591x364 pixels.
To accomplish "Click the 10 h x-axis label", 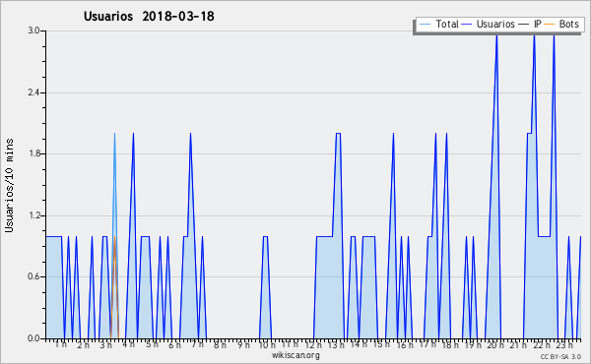I will (267, 344).
